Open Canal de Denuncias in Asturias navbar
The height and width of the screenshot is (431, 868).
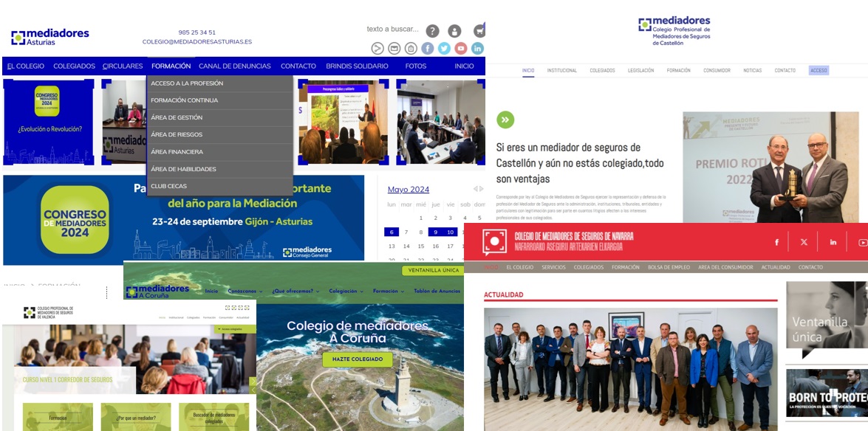coord(235,66)
